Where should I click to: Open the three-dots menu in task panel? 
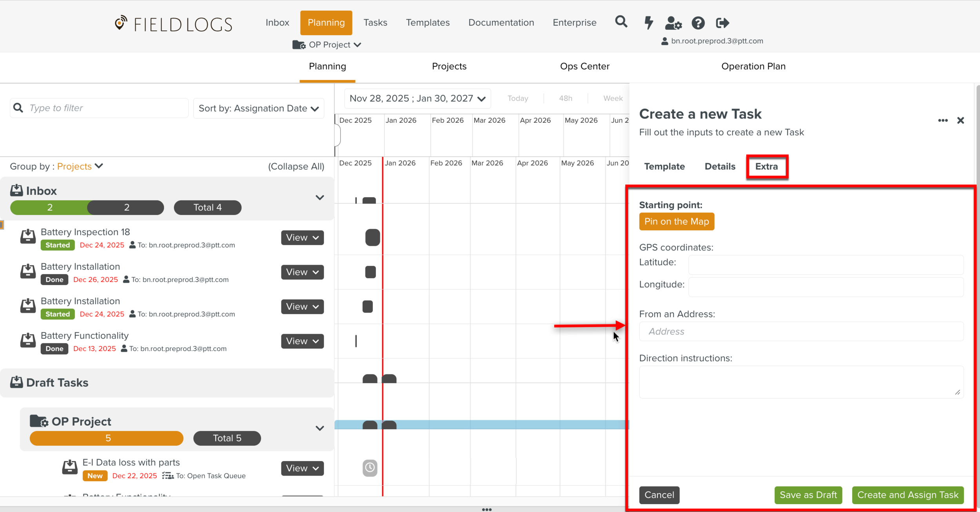tap(943, 120)
